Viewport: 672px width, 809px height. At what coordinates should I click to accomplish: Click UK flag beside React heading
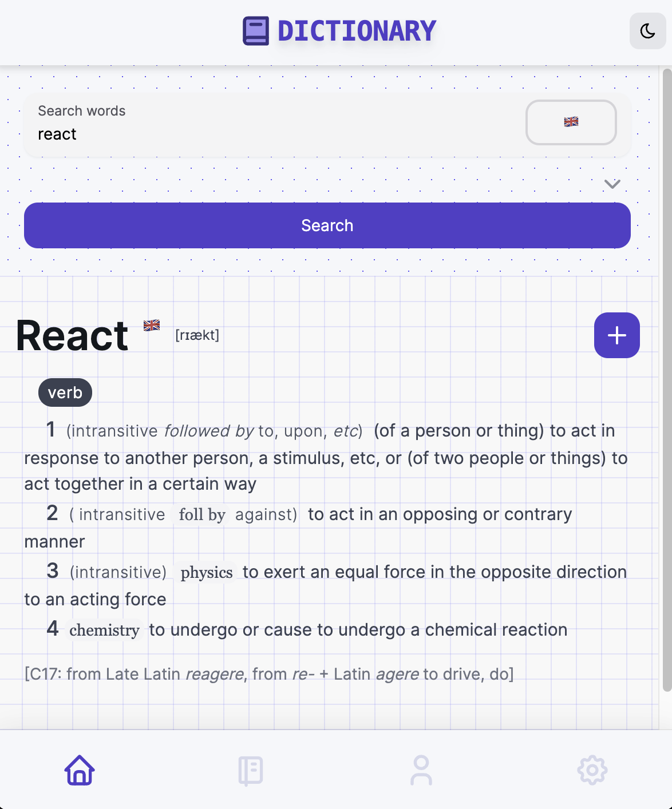[x=152, y=326]
